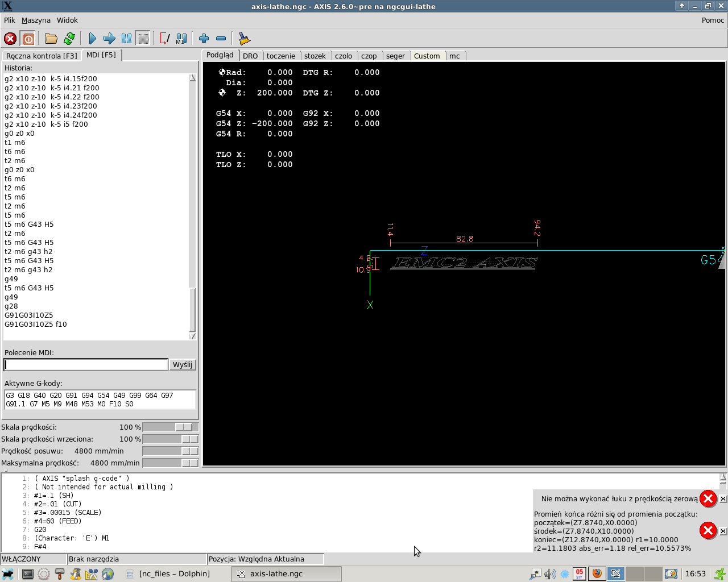The height and width of the screenshot is (582, 728).
Task: Open KDE application launcher
Action: pos(7,574)
